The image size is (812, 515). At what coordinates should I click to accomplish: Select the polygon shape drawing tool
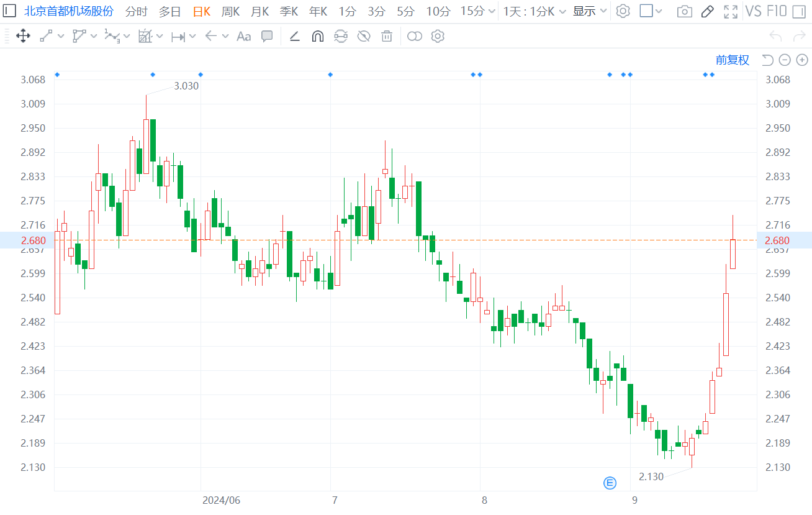[79, 36]
